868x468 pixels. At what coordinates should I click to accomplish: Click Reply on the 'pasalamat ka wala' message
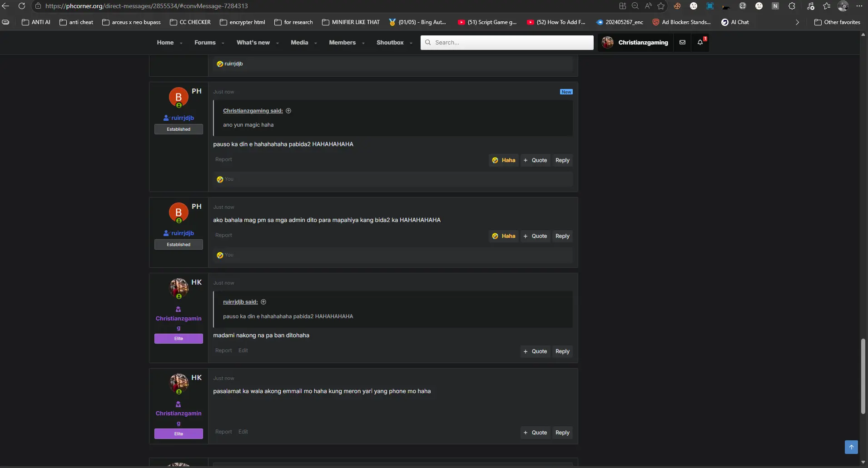point(562,433)
